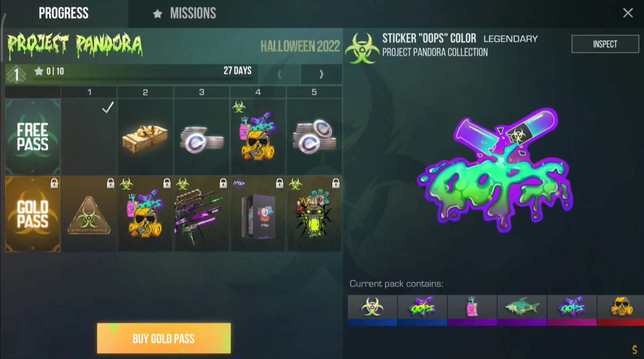Select purple weapon skins gold pass reward

click(x=202, y=214)
